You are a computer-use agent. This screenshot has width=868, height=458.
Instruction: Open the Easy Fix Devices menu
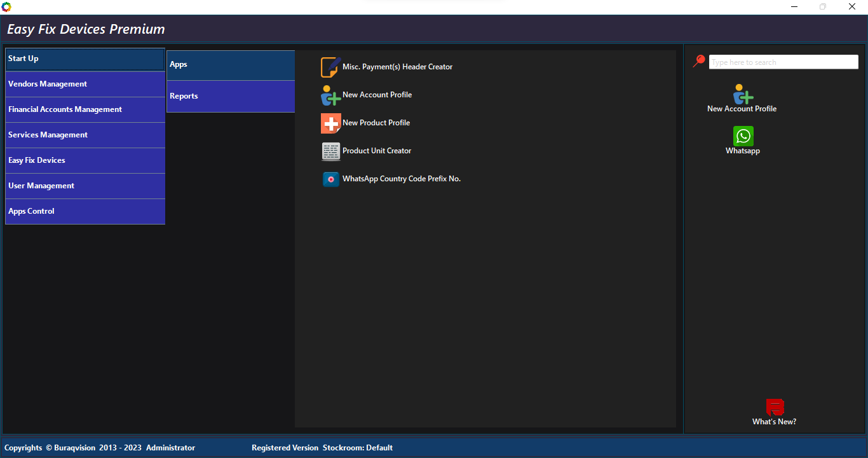pyautogui.click(x=85, y=160)
